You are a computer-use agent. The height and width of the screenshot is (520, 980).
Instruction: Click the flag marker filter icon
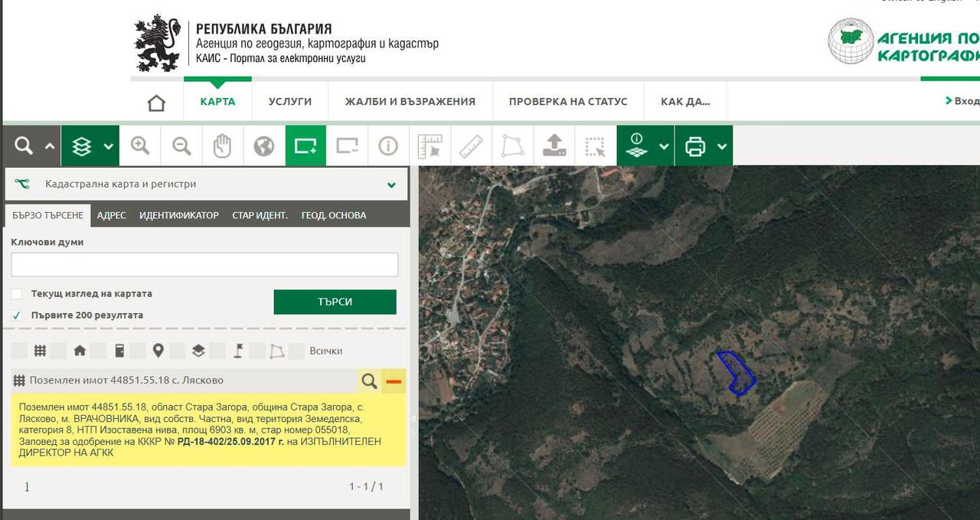pyautogui.click(x=238, y=351)
